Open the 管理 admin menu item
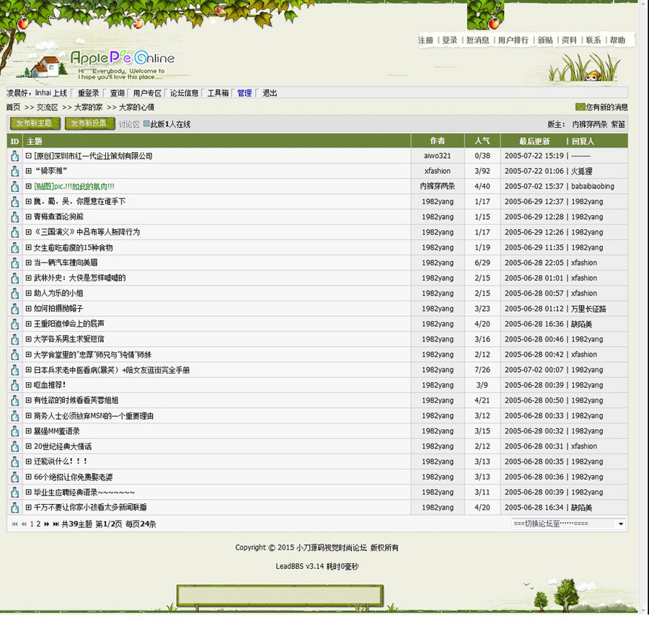 [245, 92]
